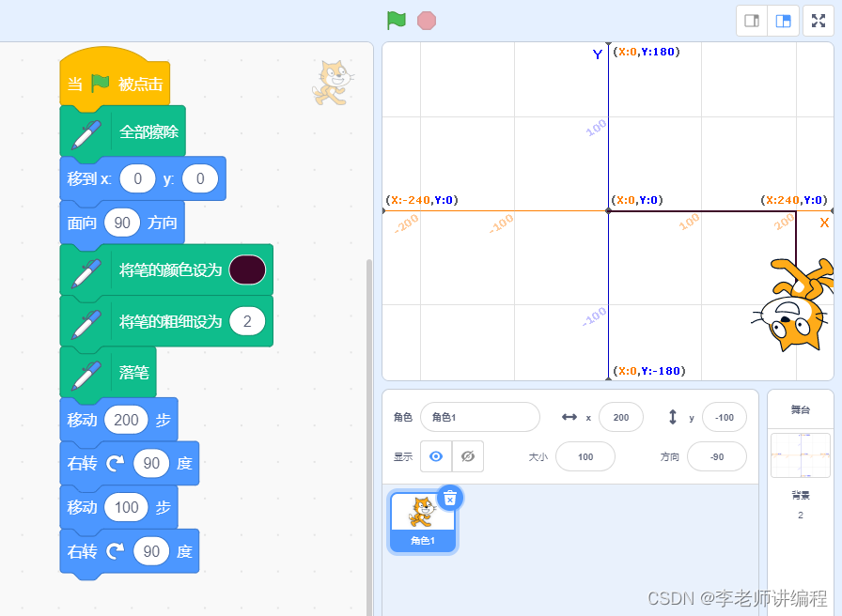Screen dimensions: 842x616
Task: Click the sprite x value 200
Action: (621, 417)
